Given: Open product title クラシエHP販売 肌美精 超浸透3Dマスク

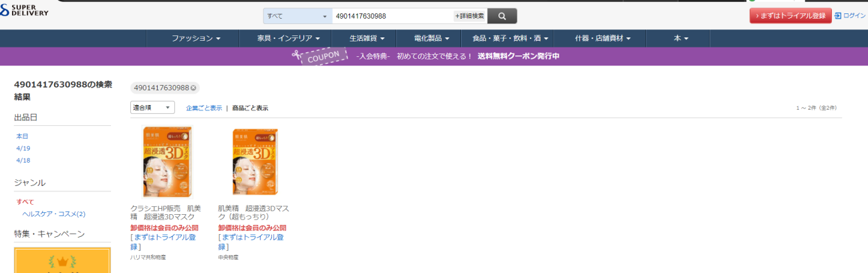Looking at the screenshot, I should point(166,212).
